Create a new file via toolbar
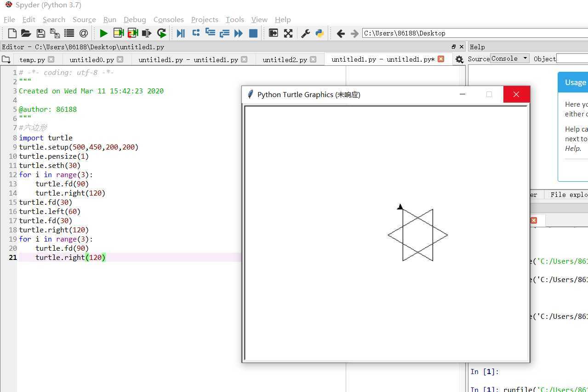The width and height of the screenshot is (588, 392). point(12,33)
